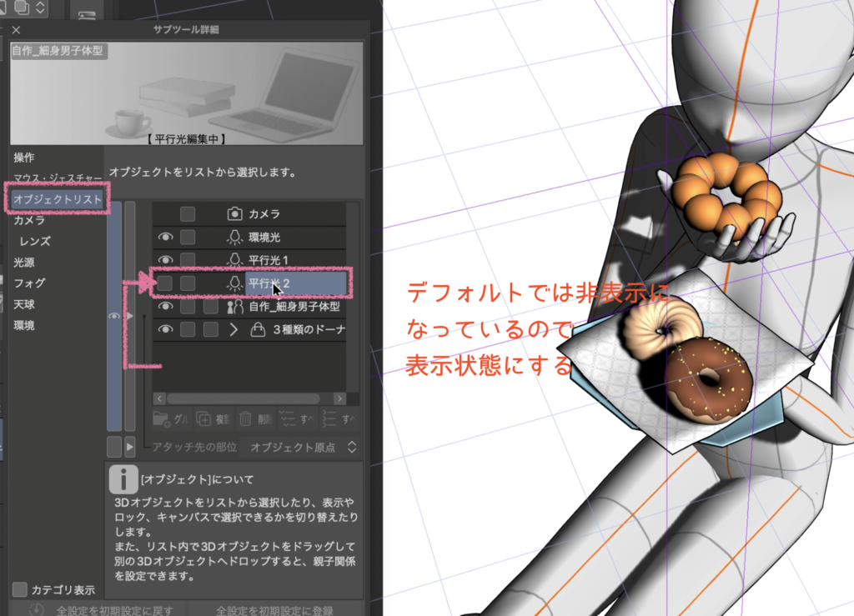Click 全設定を初期設定に登録 button
Viewport: 854px width, 616px height.
(x=275, y=609)
